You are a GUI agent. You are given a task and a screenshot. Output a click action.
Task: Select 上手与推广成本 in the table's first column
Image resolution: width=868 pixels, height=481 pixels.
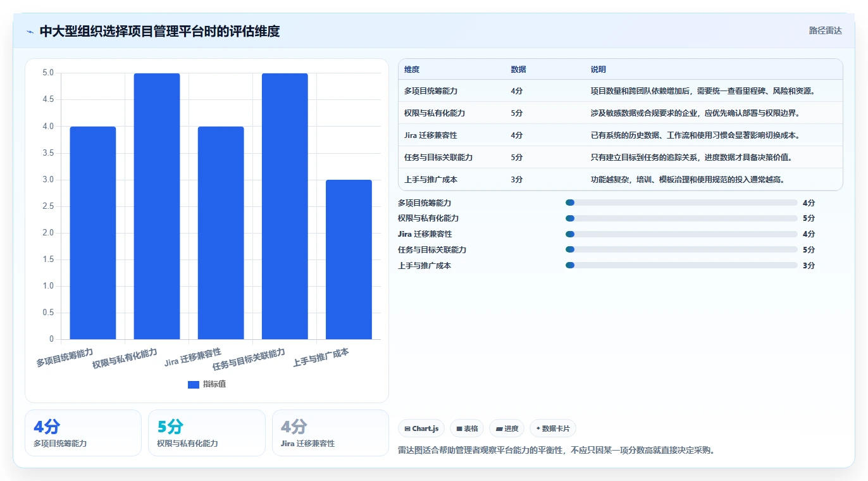click(x=431, y=180)
